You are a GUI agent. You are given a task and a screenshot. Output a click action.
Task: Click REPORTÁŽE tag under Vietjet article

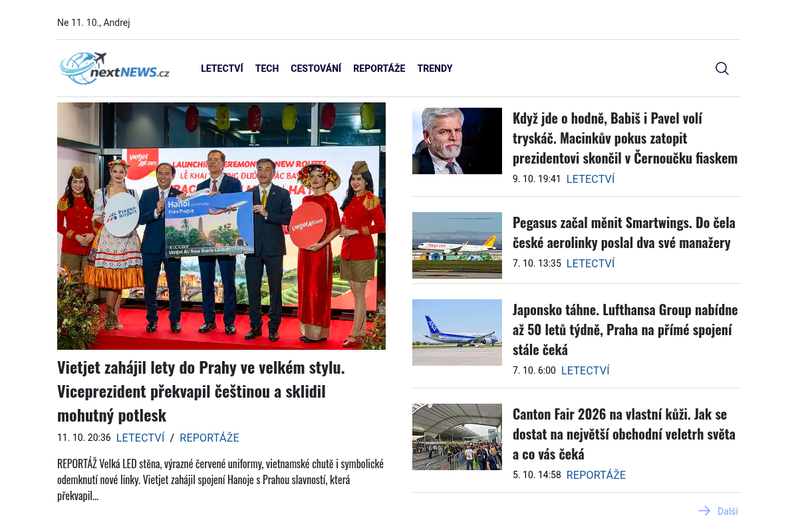click(209, 438)
